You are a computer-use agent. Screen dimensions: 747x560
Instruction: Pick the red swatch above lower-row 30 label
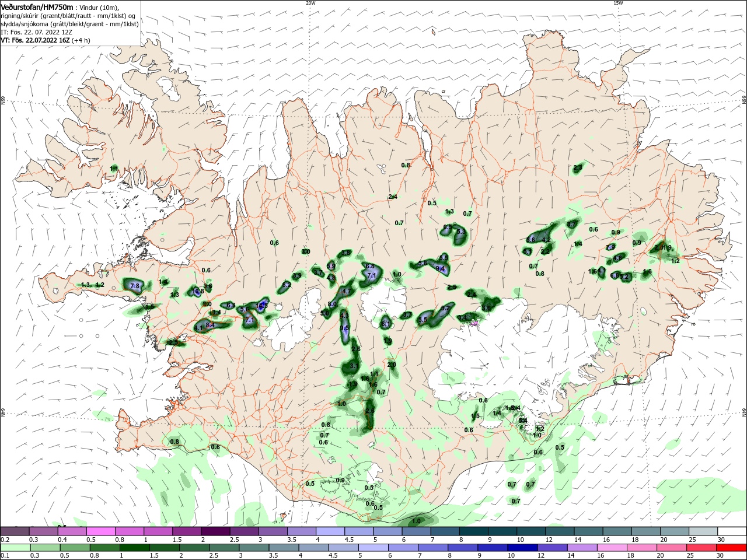pos(731,548)
